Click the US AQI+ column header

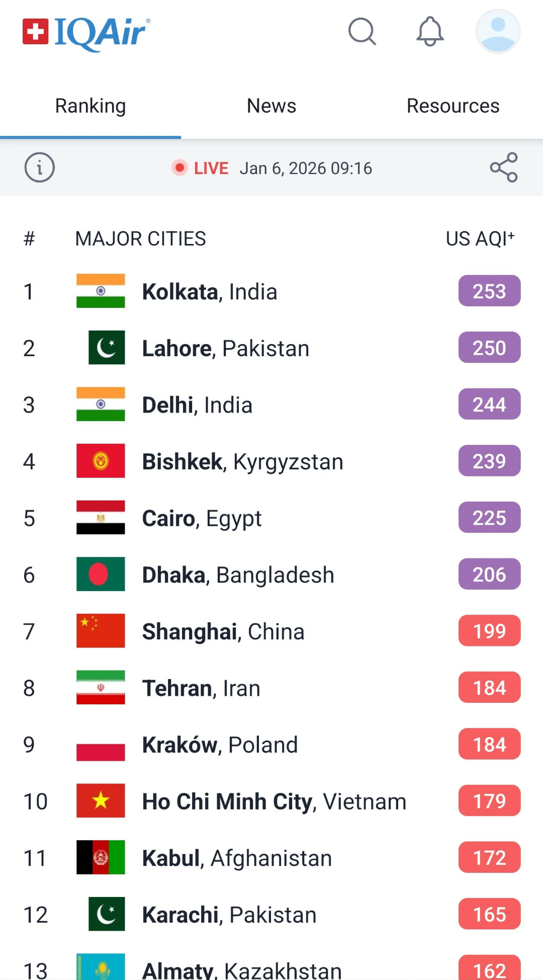point(480,238)
